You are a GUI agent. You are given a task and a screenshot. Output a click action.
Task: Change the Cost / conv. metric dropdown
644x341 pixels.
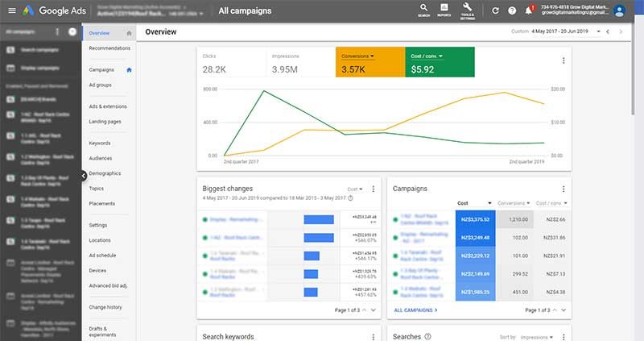427,56
